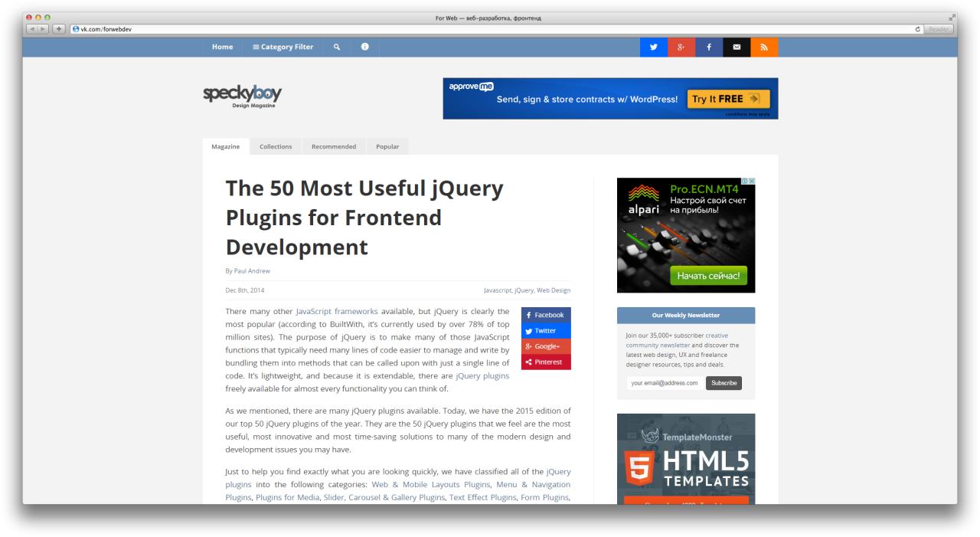Image resolution: width=980 pixels, height=537 pixels.
Task: Open Slider, Carousel & Gallery Plugins link
Action: coord(384,497)
